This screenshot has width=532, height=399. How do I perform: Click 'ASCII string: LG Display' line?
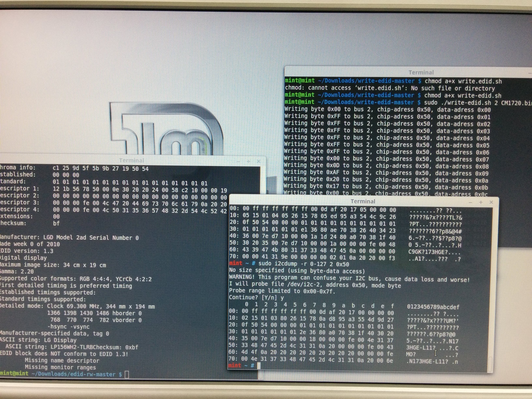[x=38, y=340]
